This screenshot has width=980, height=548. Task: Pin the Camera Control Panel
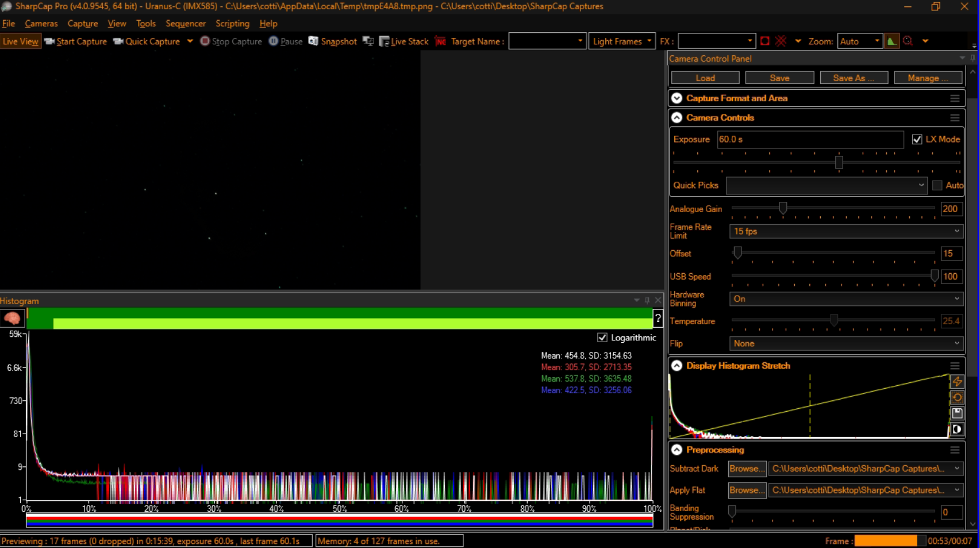coord(973,59)
